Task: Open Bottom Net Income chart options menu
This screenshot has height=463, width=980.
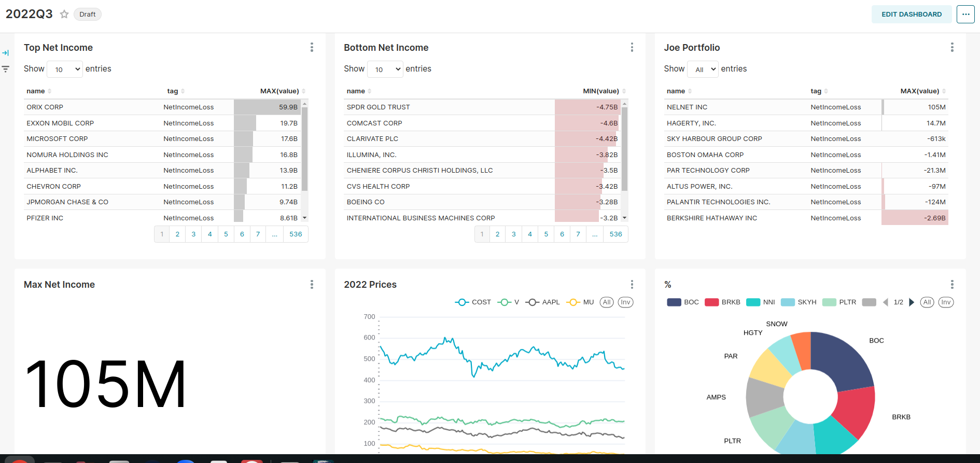Action: coord(632,48)
